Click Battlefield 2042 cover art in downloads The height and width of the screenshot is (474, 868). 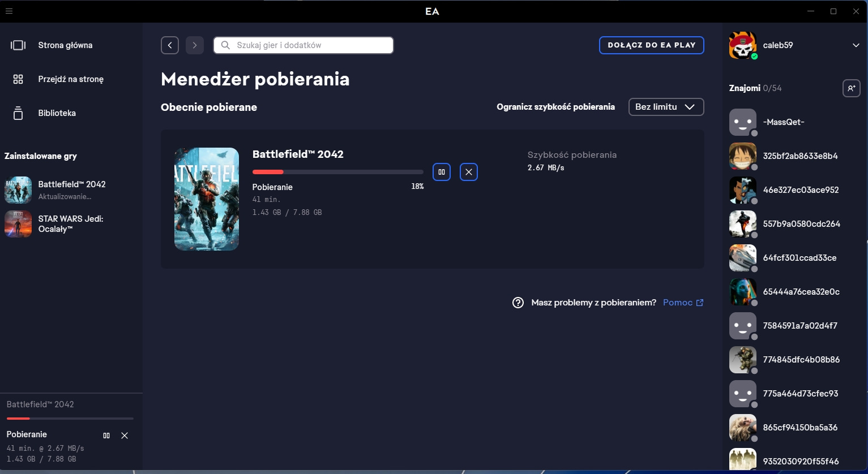(207, 199)
